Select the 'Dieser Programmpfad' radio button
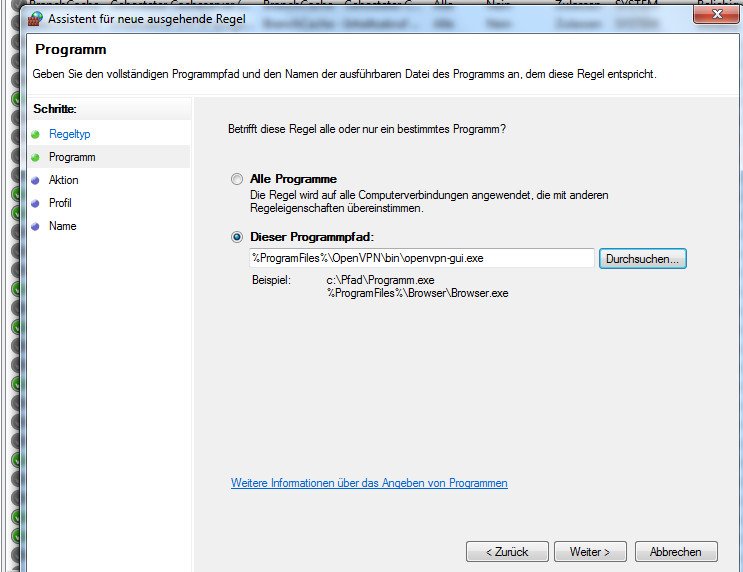743x572 pixels. click(x=237, y=237)
